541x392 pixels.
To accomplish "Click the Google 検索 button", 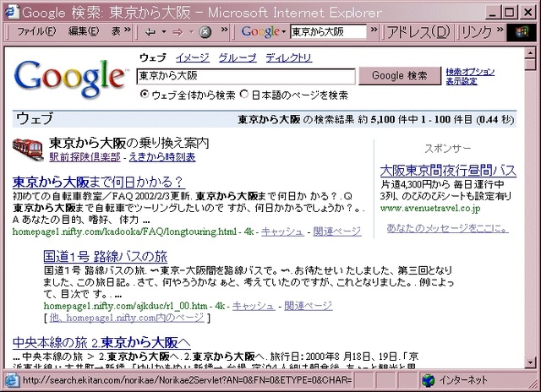I will click(x=400, y=76).
